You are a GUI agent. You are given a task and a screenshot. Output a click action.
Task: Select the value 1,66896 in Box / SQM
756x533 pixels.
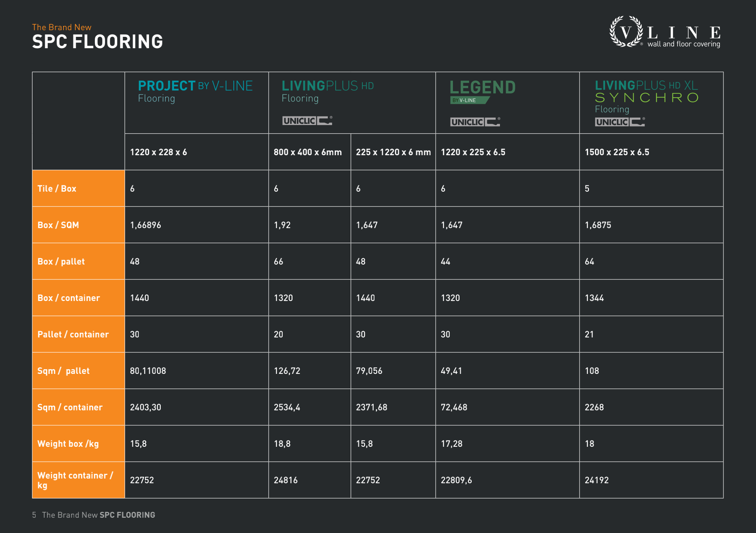tap(145, 225)
